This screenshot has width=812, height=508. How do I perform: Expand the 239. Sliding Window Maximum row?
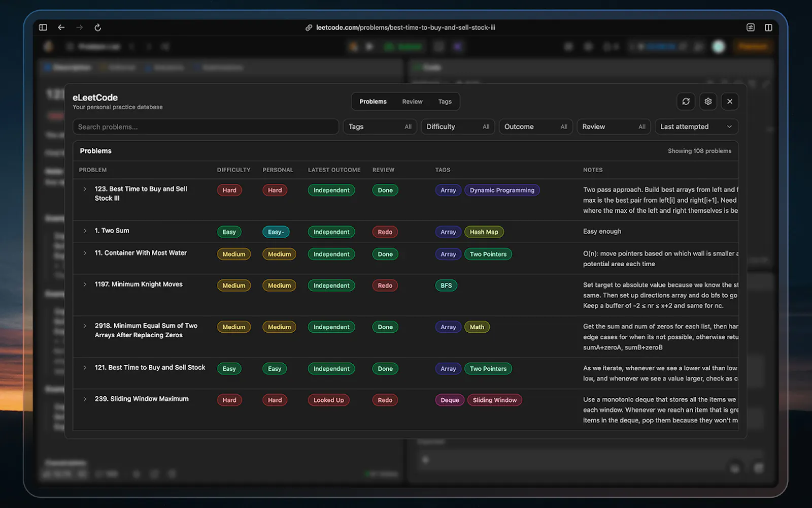pos(85,399)
